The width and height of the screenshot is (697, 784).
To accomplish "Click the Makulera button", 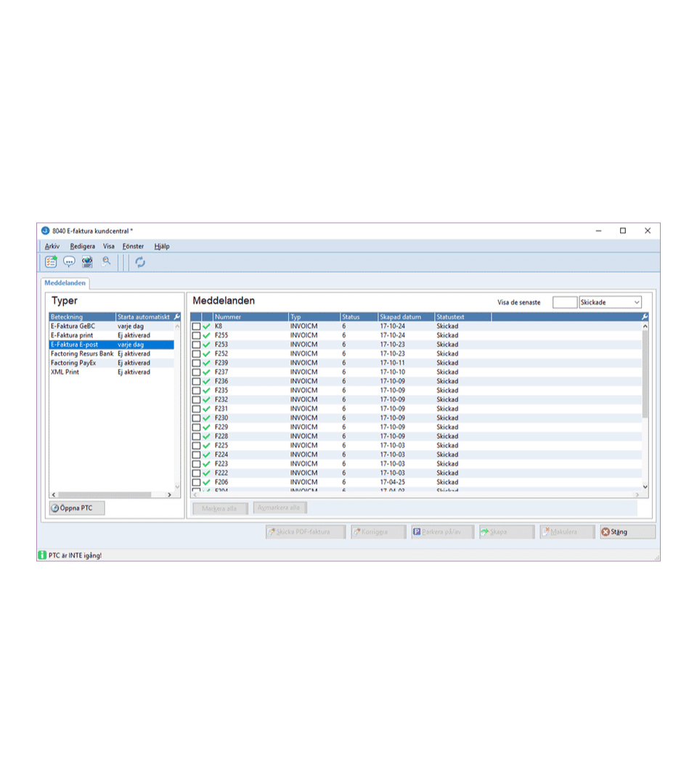I will coord(567,531).
